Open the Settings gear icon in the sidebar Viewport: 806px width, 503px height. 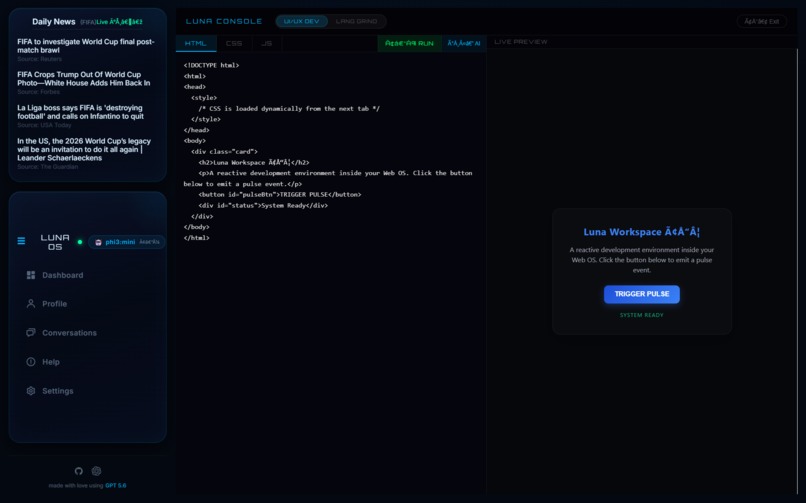tap(31, 391)
